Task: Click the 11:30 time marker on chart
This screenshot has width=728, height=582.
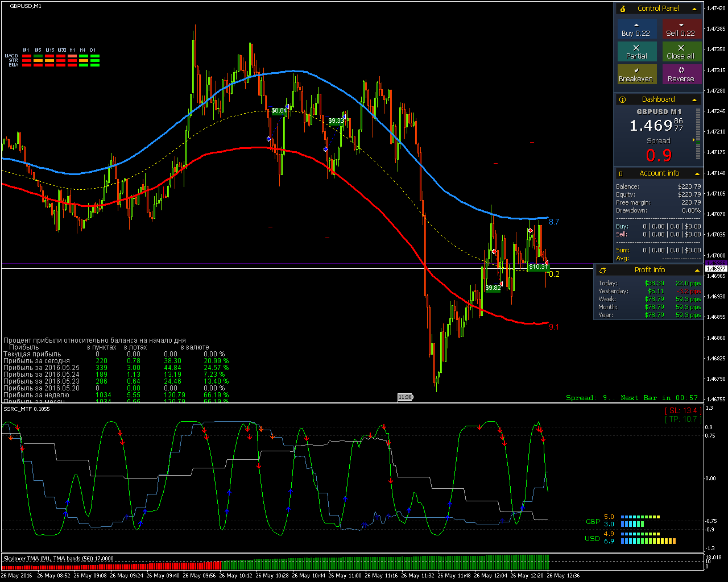Action: (x=405, y=397)
